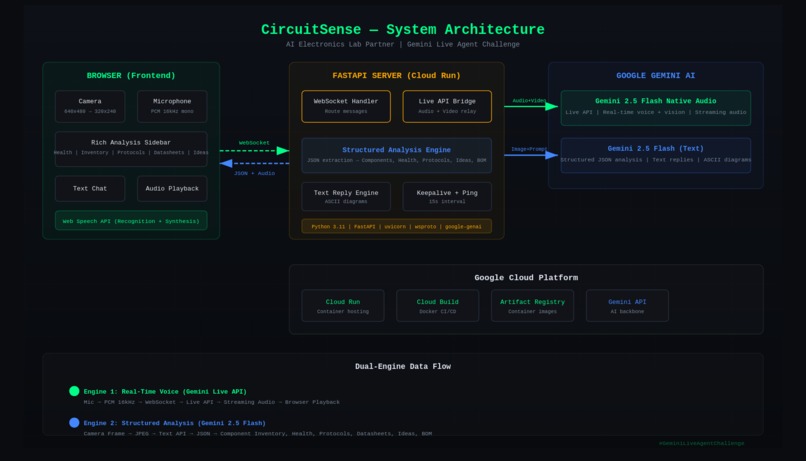Click the FASTAPI SERVER (Cloud Run) heading
This screenshot has height=461, width=806.
pos(396,76)
